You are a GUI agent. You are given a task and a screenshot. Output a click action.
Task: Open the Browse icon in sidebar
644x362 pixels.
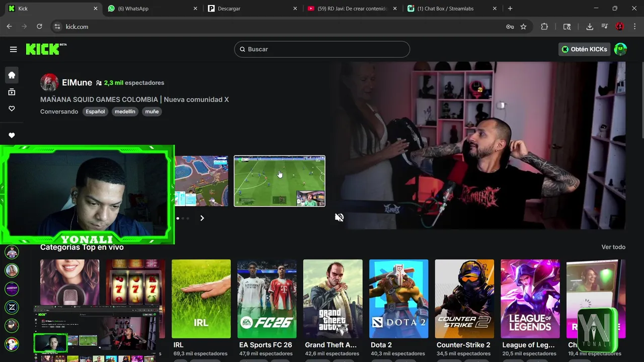(12, 92)
